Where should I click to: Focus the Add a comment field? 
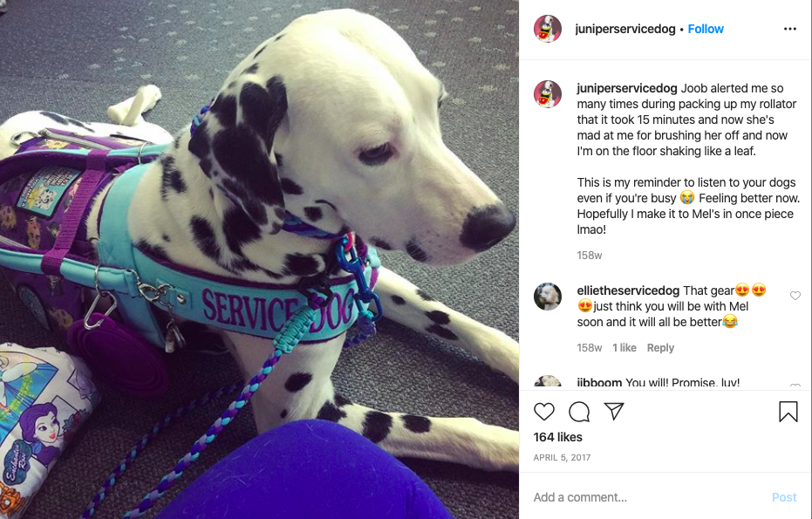pyautogui.click(x=647, y=497)
